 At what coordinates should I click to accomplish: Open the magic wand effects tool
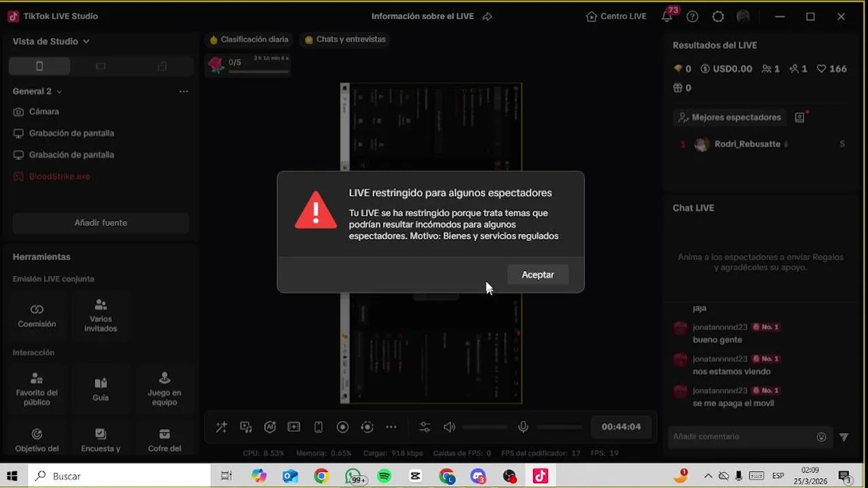point(221,427)
